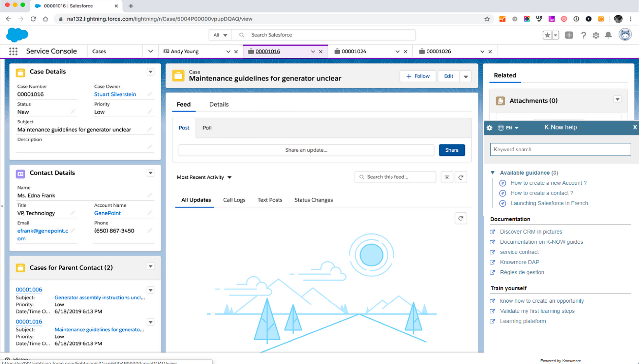Screen dimensions: 639x364
Task: Open the Help question mark icon
Action: tap(583, 35)
